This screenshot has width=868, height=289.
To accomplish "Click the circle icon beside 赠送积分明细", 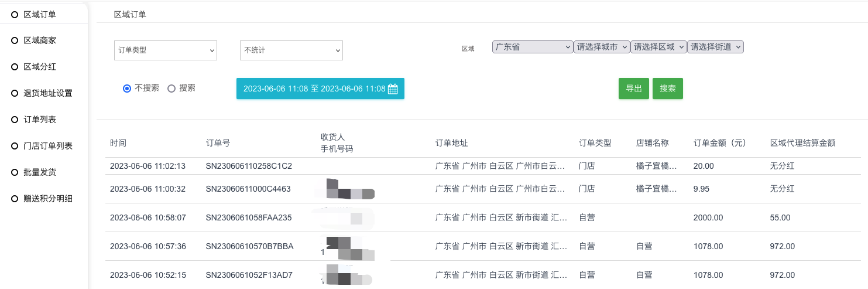I will pos(15,199).
